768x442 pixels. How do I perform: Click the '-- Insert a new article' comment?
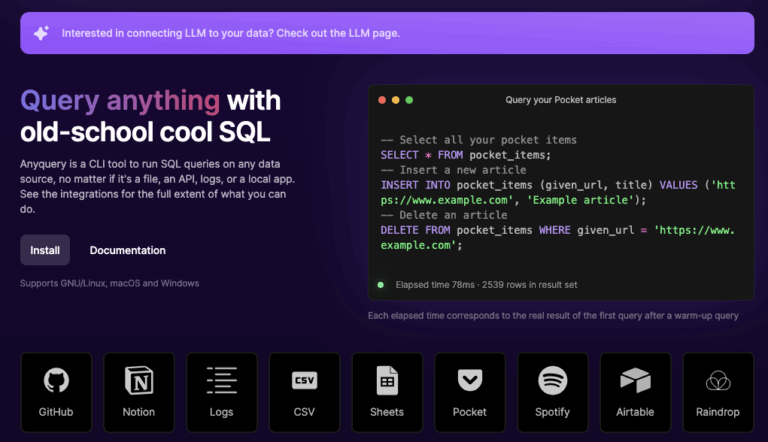click(454, 170)
